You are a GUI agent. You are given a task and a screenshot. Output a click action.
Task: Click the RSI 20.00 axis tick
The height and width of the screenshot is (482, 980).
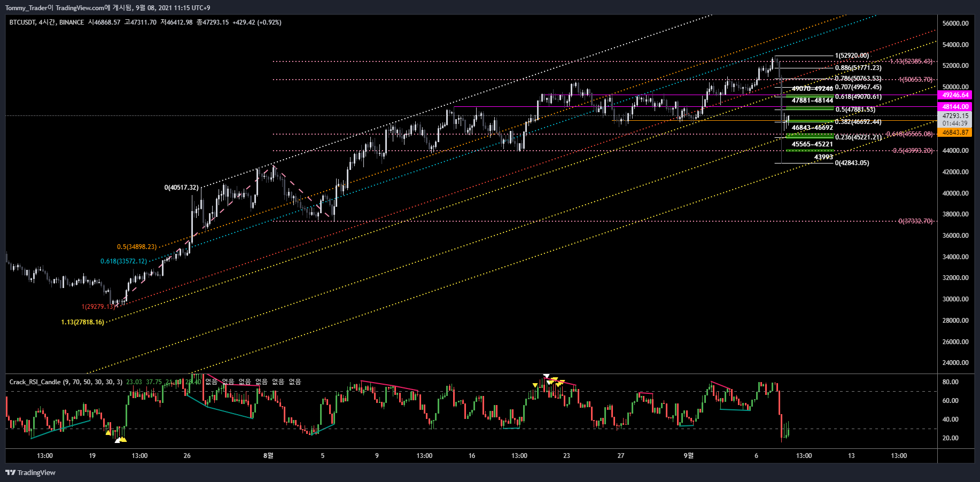950,438
